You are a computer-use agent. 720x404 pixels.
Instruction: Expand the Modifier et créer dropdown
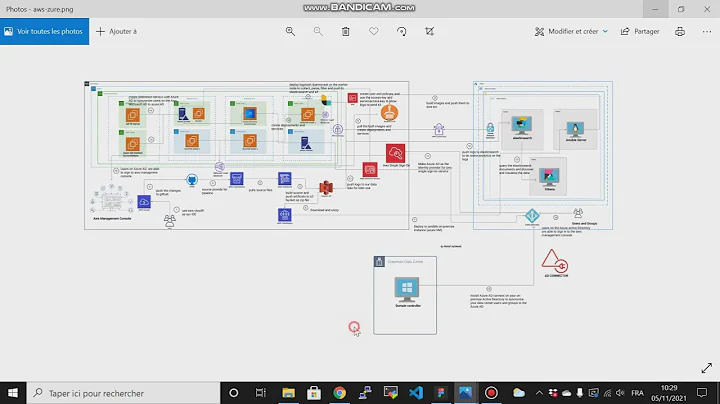point(571,31)
